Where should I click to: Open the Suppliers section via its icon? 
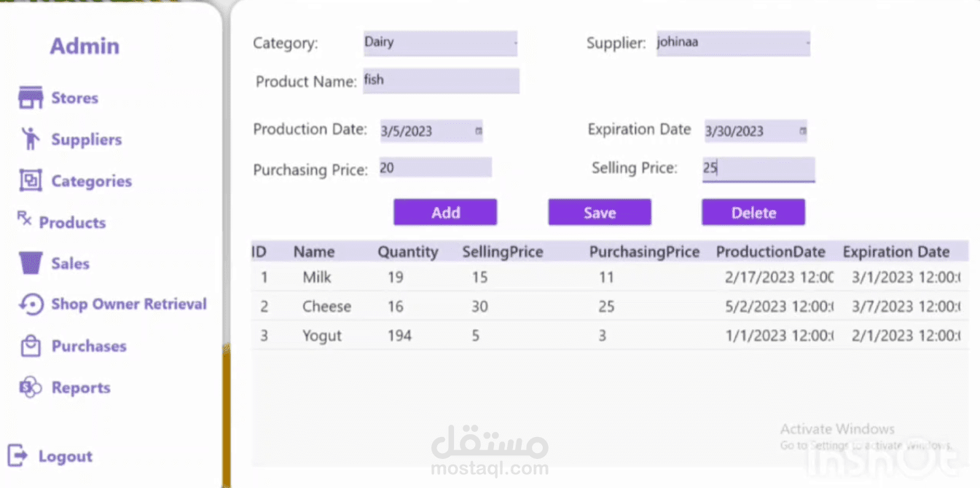[x=29, y=138]
